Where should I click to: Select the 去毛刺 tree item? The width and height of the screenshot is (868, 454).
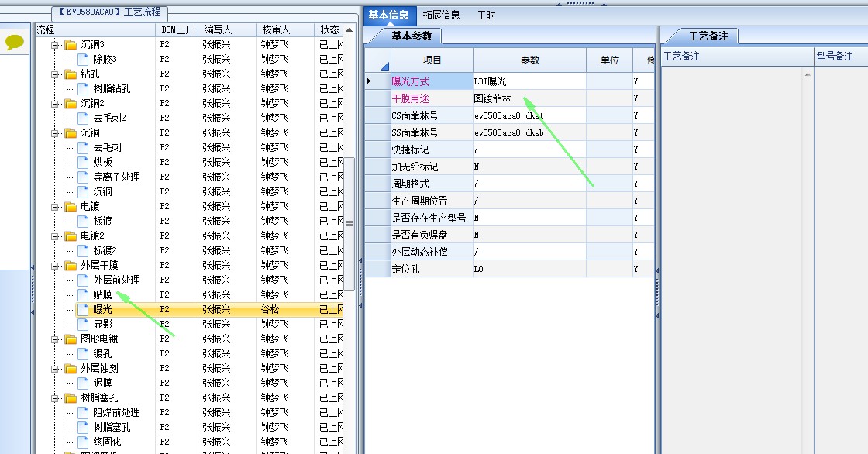pyautogui.click(x=107, y=147)
